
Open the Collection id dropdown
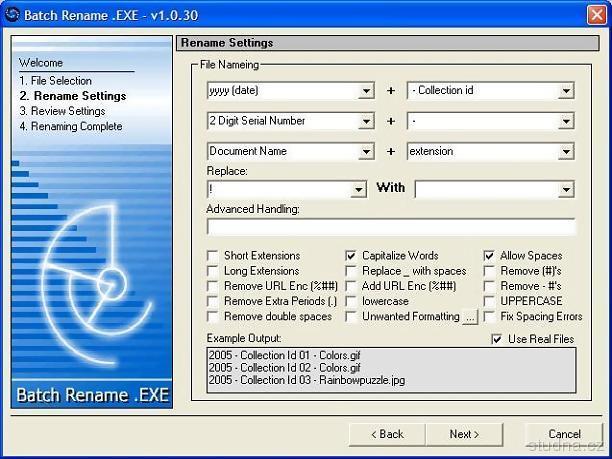[x=566, y=91]
